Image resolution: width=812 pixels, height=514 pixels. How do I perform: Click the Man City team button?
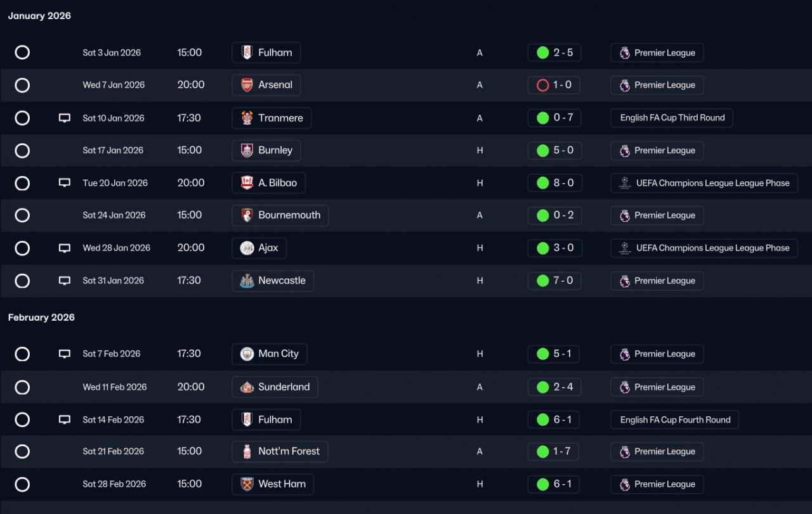click(270, 354)
